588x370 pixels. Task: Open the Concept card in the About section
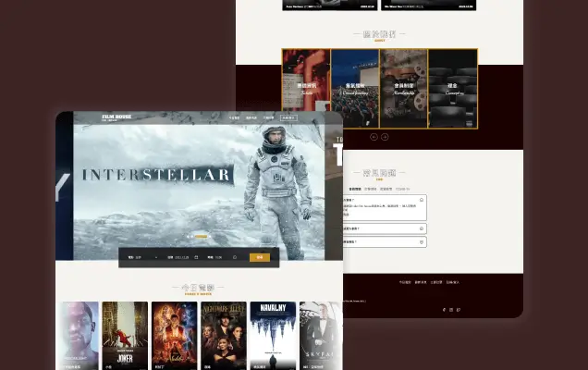pos(453,89)
